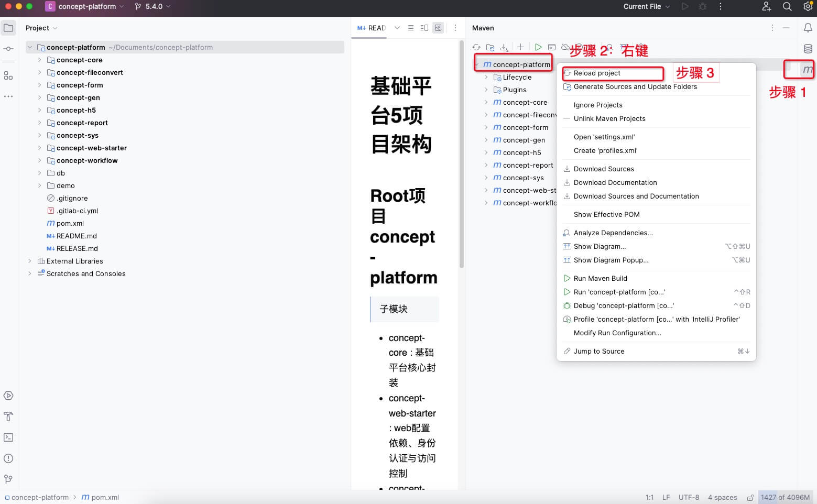
Task: Click the Maven download sources toolbar icon
Action: [x=504, y=47]
